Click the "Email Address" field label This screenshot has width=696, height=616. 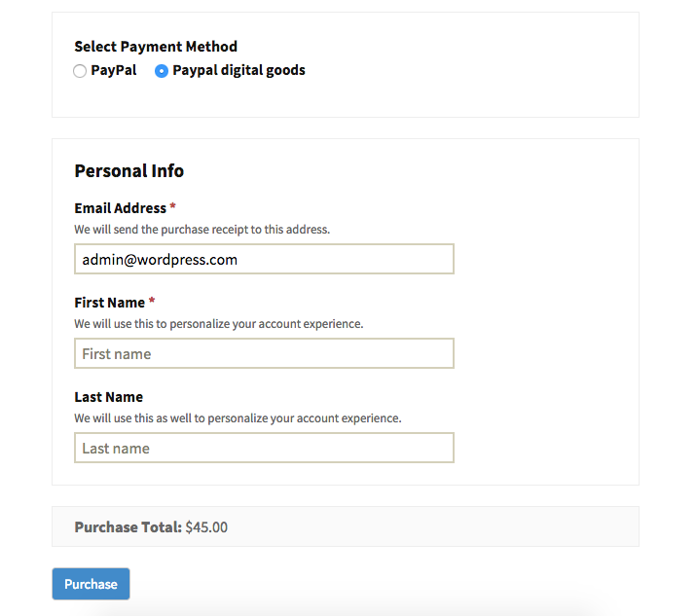click(x=120, y=208)
